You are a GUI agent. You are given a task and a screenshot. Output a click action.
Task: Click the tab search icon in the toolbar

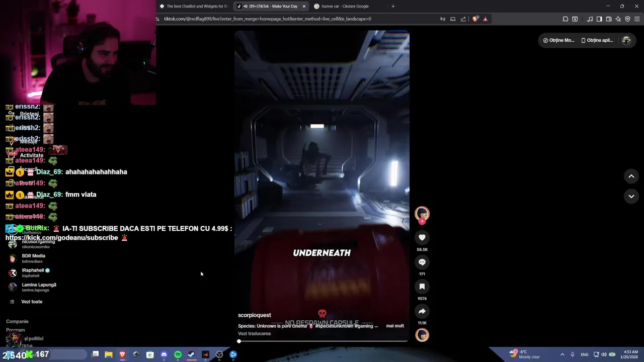[575, 19]
